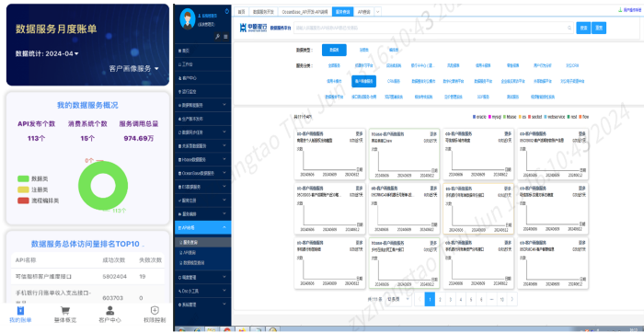Open the 整体概览 shopping cart icon
The width and height of the screenshot is (644, 333).
coord(65,311)
